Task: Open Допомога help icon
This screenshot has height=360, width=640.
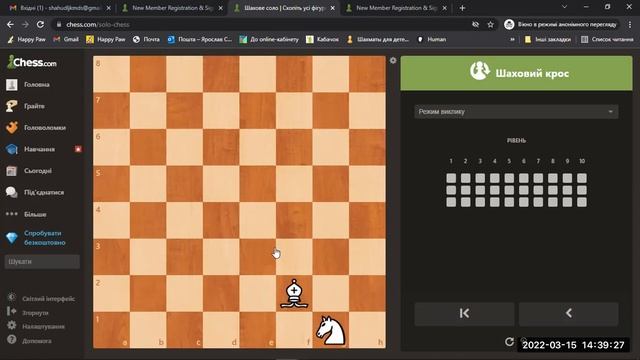Action: click(11, 340)
